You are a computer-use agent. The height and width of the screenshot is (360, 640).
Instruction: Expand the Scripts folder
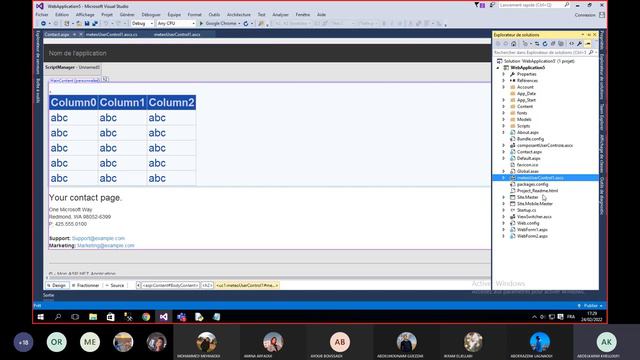pos(503,126)
